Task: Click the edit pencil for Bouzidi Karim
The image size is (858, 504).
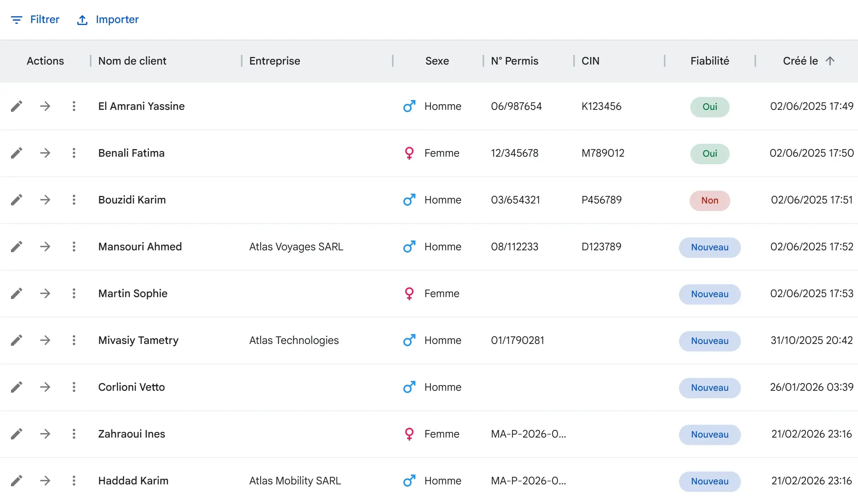Action: [17, 200]
